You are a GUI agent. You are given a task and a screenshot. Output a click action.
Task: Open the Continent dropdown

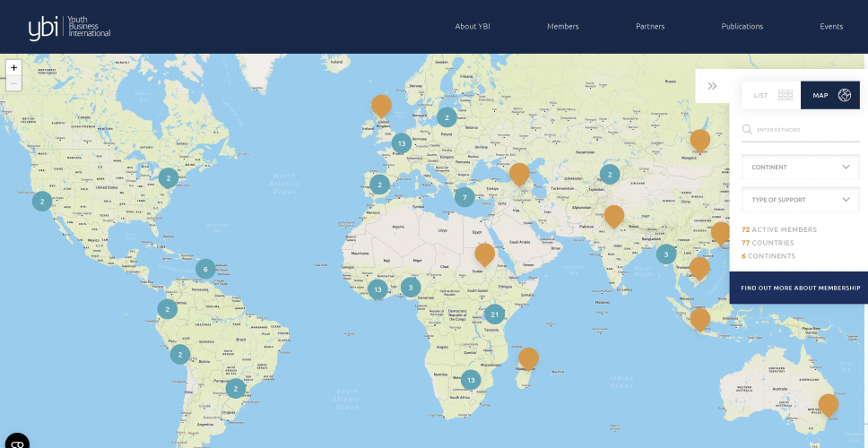[x=801, y=167]
